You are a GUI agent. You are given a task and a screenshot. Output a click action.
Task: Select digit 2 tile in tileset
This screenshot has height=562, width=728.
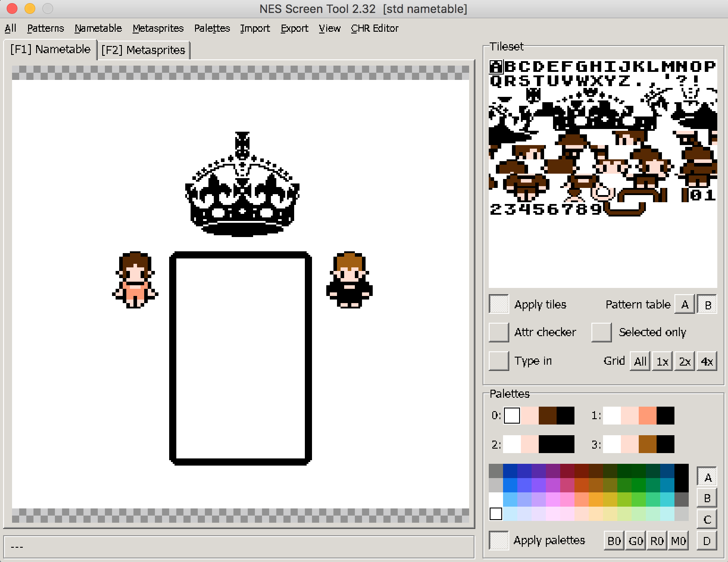click(x=496, y=209)
